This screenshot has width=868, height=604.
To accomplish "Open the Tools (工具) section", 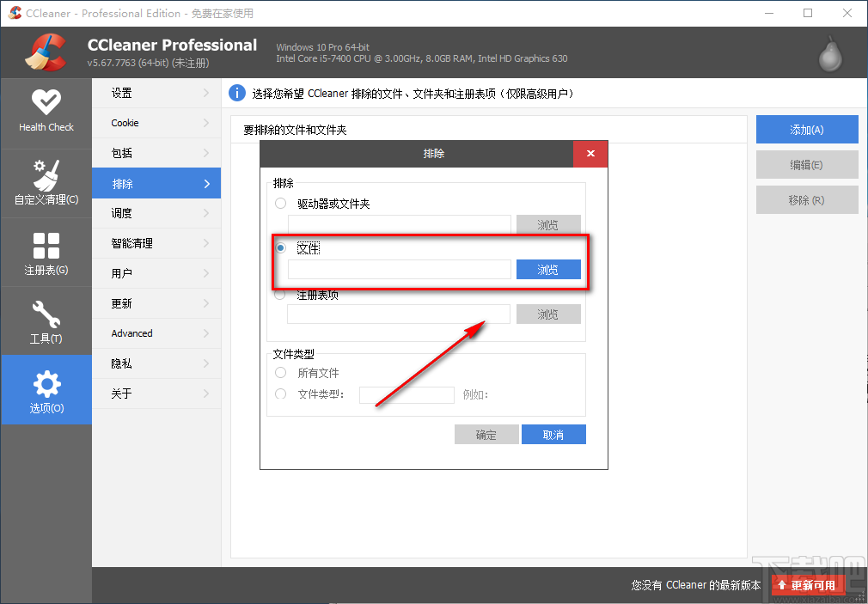I will (x=46, y=321).
